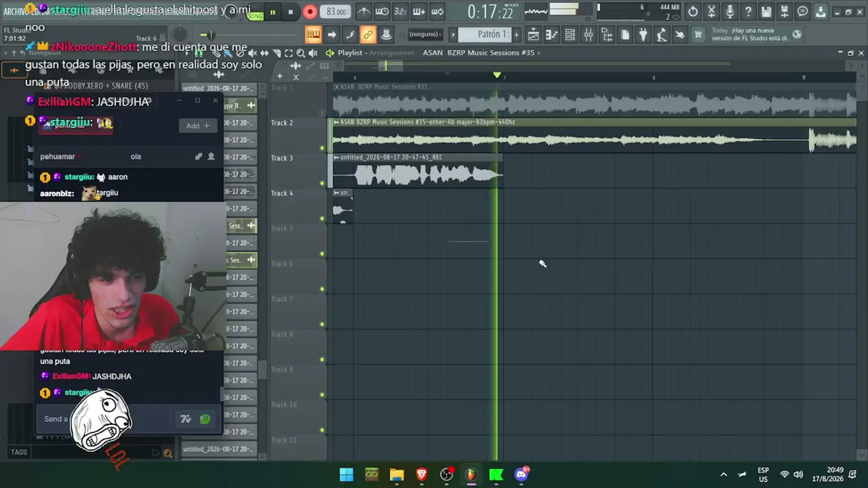The height and width of the screenshot is (488, 868).
Task: Click the right-arrow typing keyboard icon
Action: [x=332, y=35]
